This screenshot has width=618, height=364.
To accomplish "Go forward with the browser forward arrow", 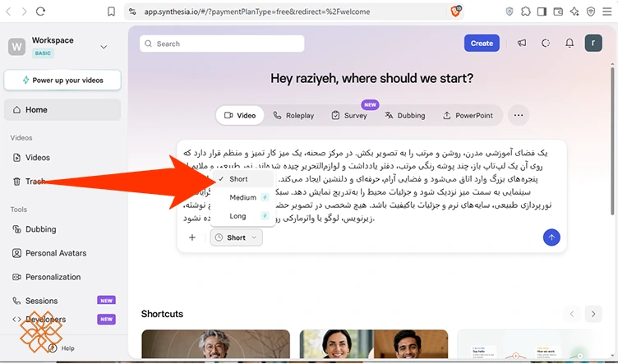I will click(25, 12).
